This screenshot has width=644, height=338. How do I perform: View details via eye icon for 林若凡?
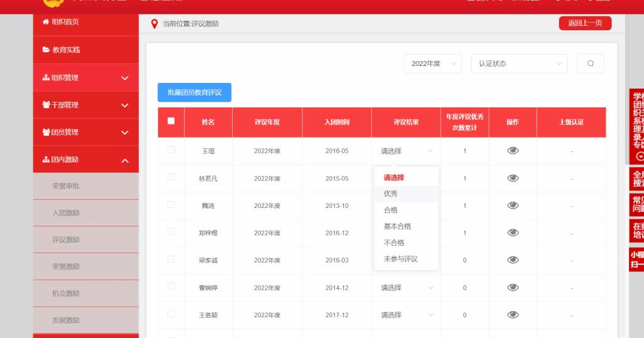pyautogui.click(x=513, y=178)
